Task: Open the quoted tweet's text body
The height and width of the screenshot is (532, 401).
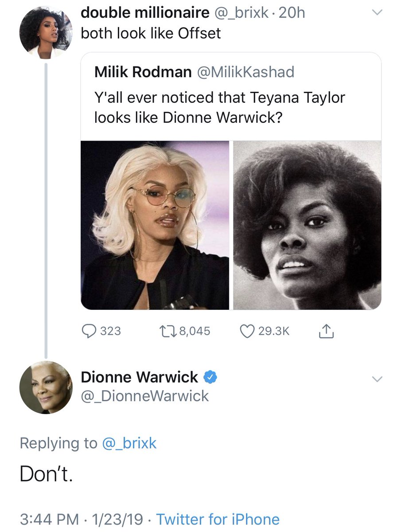Action: pos(219,108)
